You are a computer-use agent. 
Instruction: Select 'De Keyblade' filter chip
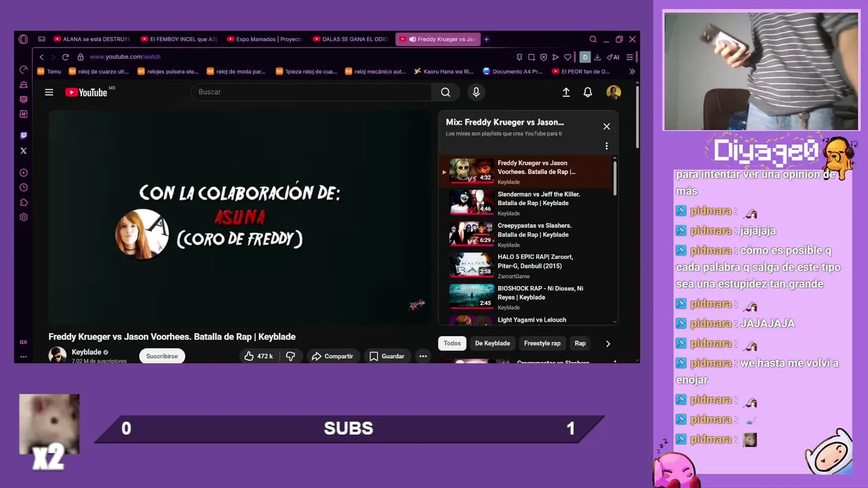coord(492,344)
